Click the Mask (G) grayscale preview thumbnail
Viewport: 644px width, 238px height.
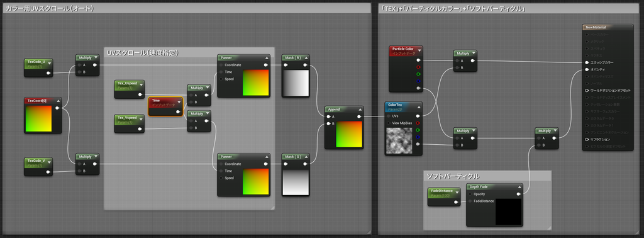coord(296,182)
